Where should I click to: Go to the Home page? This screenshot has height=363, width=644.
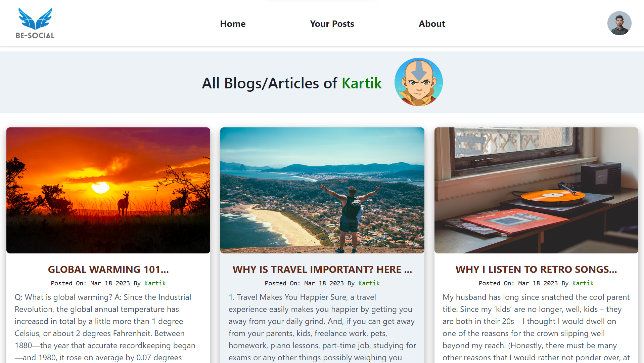233,24
